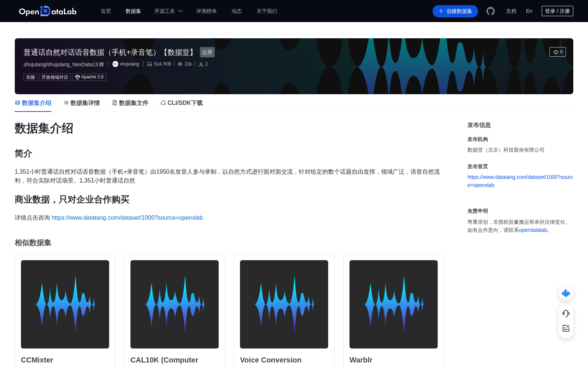Click the 公开 visibility badge
Image resolution: width=588 pixels, height=368 pixels.
click(207, 52)
